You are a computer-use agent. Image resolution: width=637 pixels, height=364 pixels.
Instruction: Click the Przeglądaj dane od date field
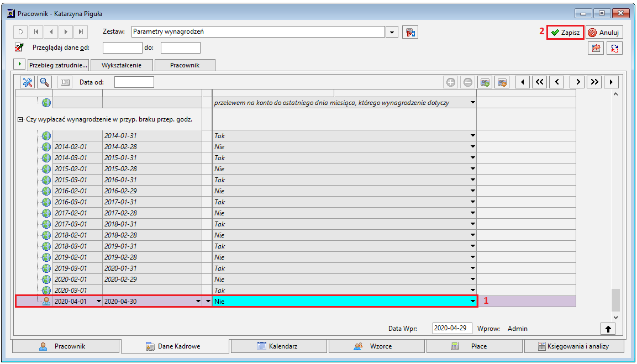coord(122,48)
